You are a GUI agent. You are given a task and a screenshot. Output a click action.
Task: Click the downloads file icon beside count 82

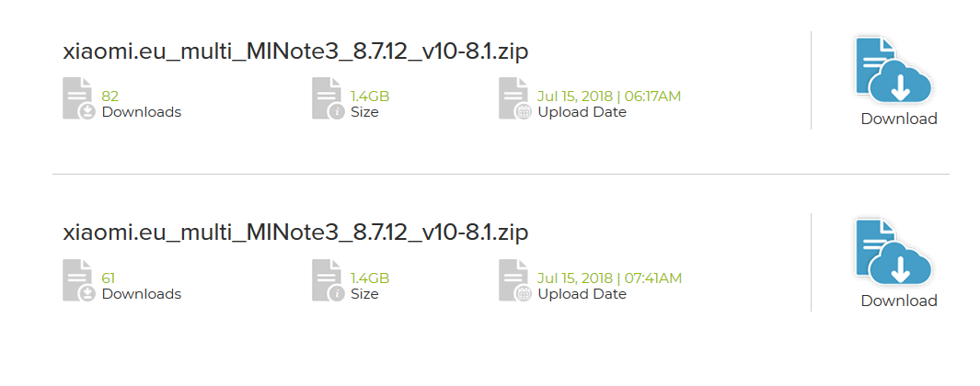pyautogui.click(x=78, y=99)
